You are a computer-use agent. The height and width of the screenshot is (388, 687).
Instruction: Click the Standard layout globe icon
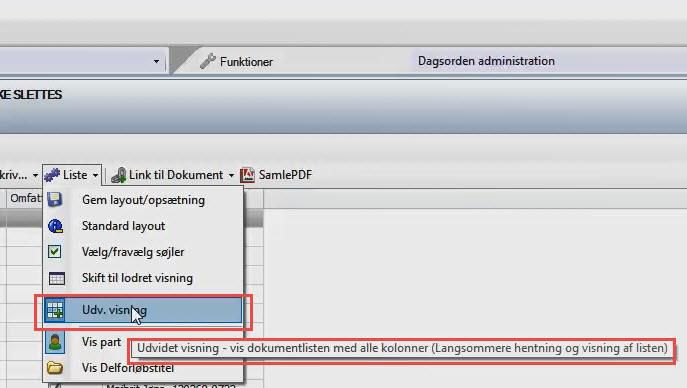[x=55, y=226]
